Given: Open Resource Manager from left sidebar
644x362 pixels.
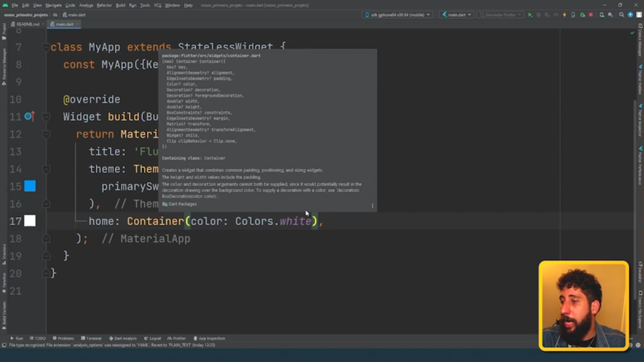Looking at the screenshot, I should [4, 66].
